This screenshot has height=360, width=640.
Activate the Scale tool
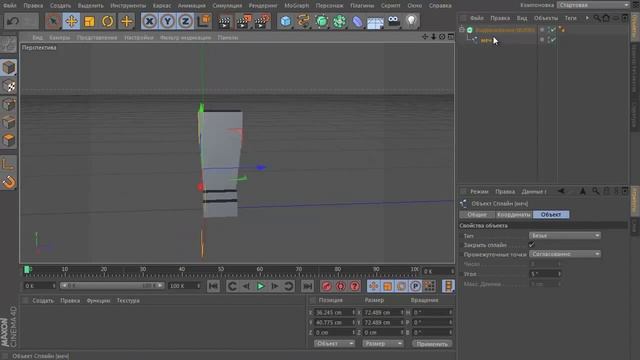pos(89,21)
